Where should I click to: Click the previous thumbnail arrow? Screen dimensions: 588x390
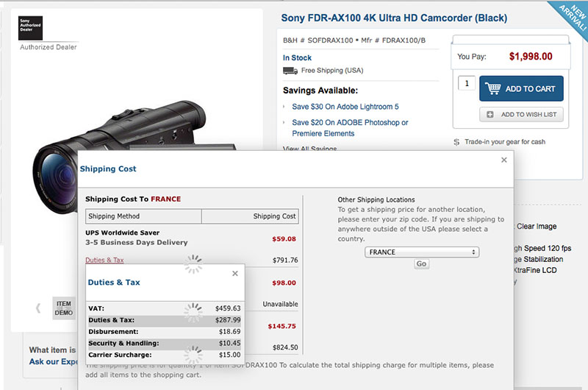coord(38,308)
